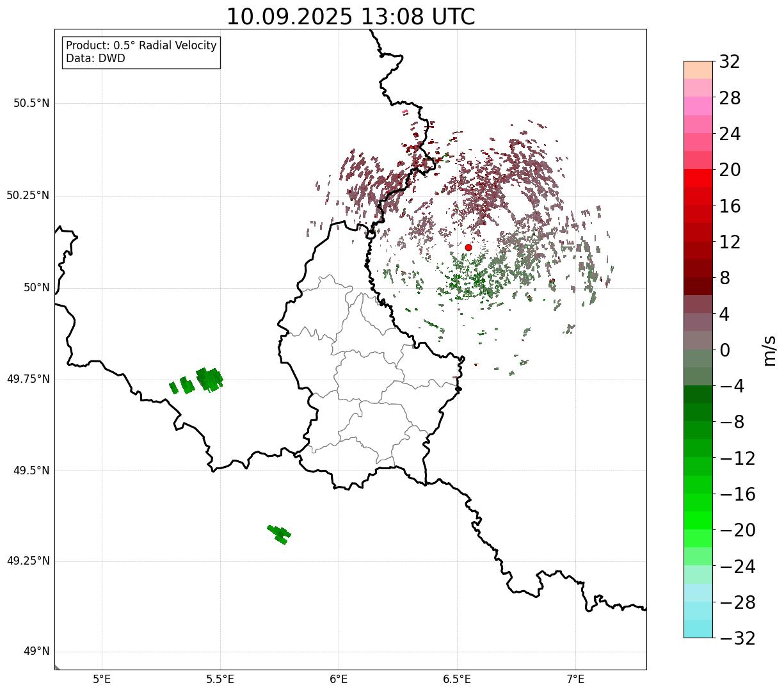This screenshot has height=692, width=784.
Task: Click the −20 colorbar tick label
Action: point(737,530)
